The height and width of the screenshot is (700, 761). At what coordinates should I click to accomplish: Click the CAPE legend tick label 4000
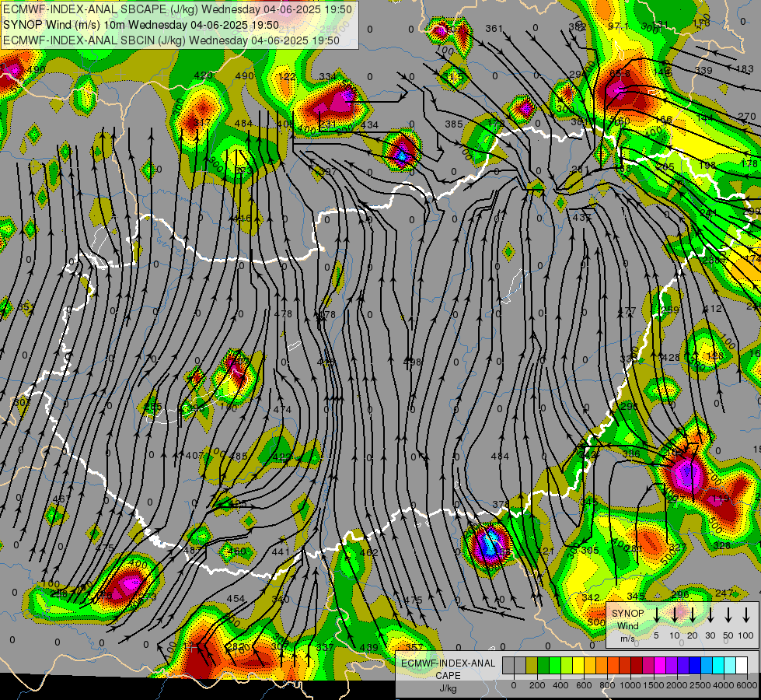click(x=723, y=685)
